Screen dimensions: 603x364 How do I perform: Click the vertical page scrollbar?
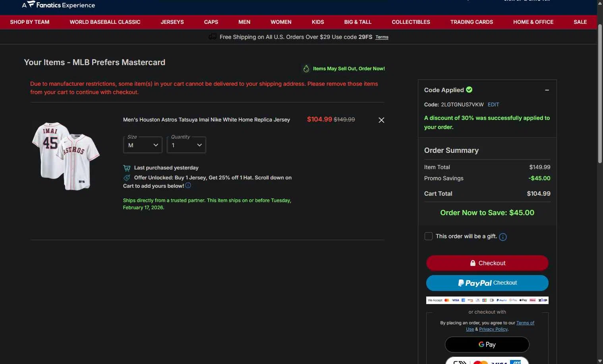pyautogui.click(x=600, y=94)
